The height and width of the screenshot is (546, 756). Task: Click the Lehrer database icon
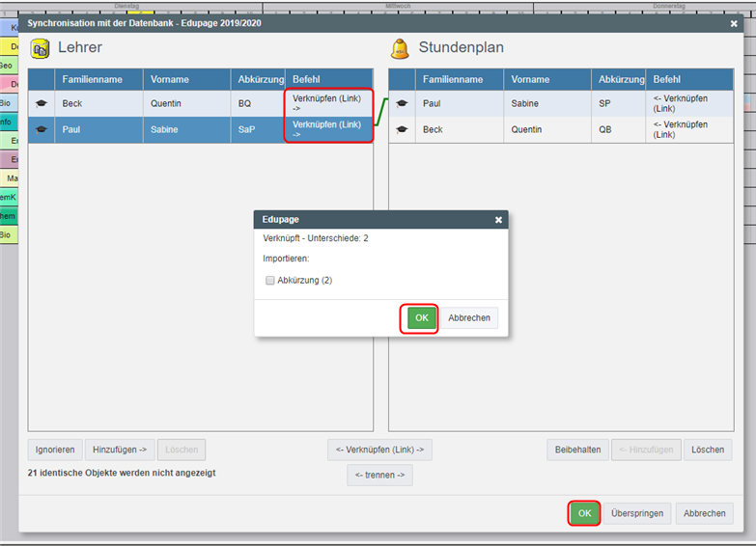tap(40, 48)
